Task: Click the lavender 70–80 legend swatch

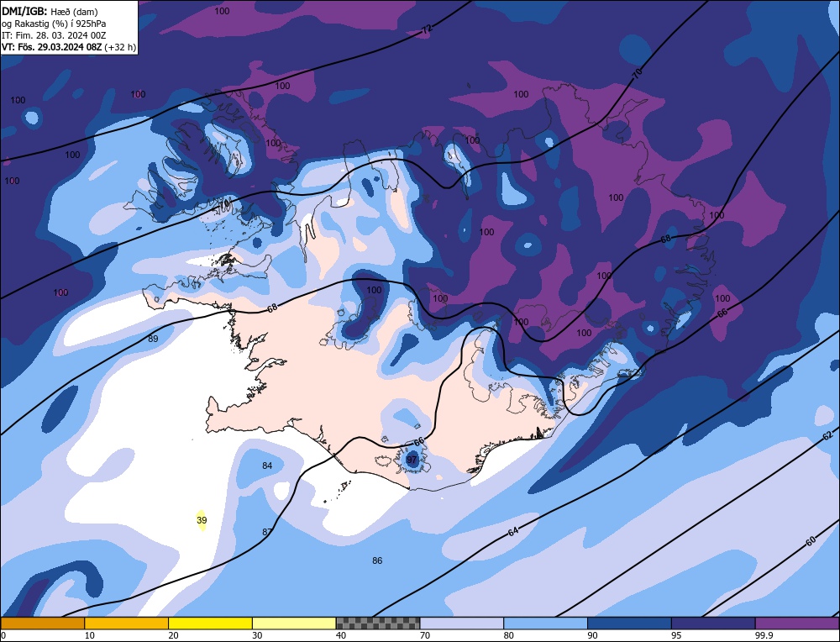Action: click(462, 624)
